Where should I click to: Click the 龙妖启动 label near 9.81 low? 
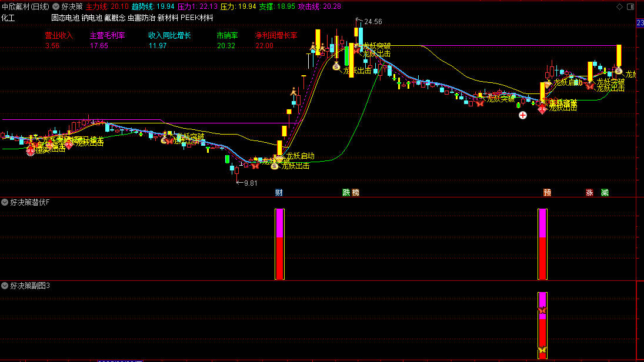(300, 156)
